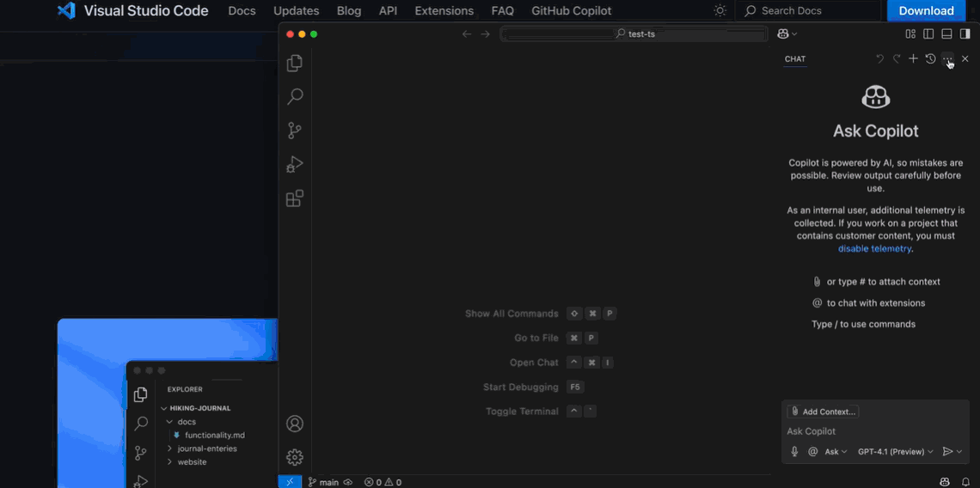The image size is (980, 488).
Task: Toggle the primary side bar visibility
Action: tap(928, 34)
